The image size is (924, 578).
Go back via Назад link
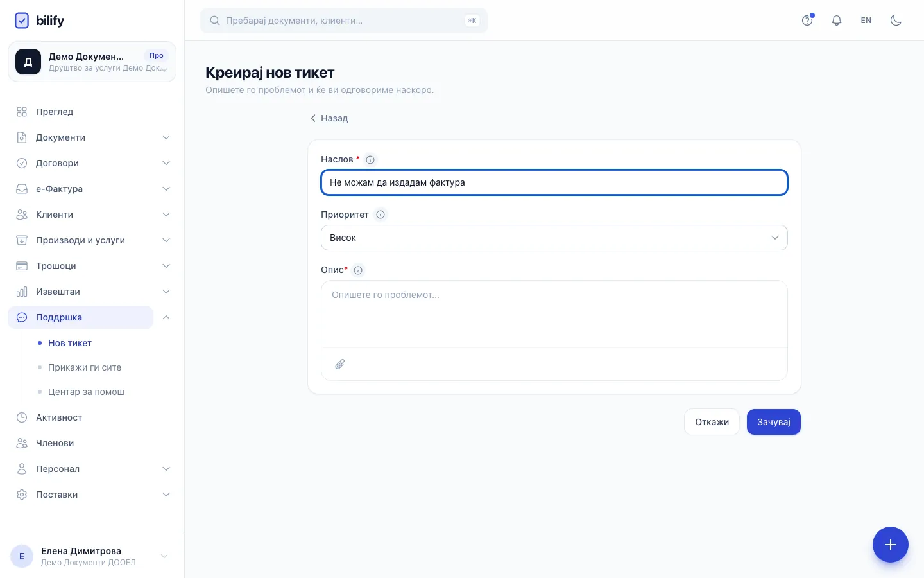tap(329, 118)
